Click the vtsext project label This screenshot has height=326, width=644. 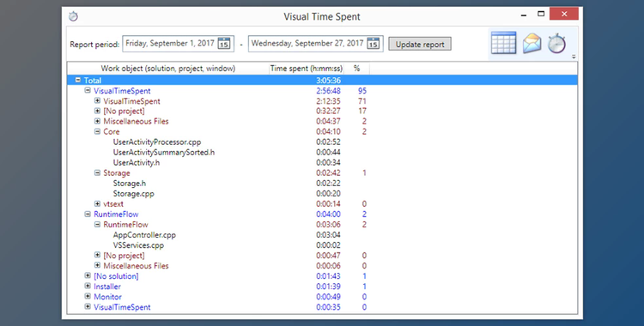113,204
